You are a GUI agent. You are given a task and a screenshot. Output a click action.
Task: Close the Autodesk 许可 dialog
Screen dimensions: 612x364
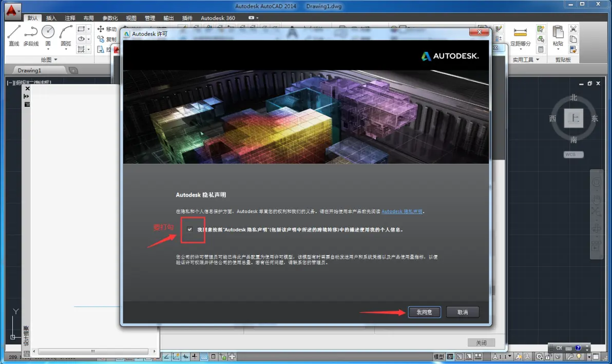480,32
